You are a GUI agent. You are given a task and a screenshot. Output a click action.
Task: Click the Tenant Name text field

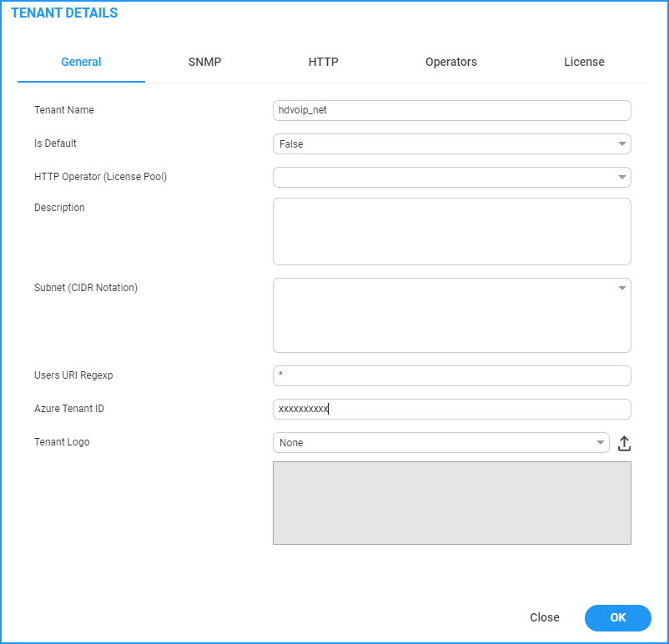[451, 110]
